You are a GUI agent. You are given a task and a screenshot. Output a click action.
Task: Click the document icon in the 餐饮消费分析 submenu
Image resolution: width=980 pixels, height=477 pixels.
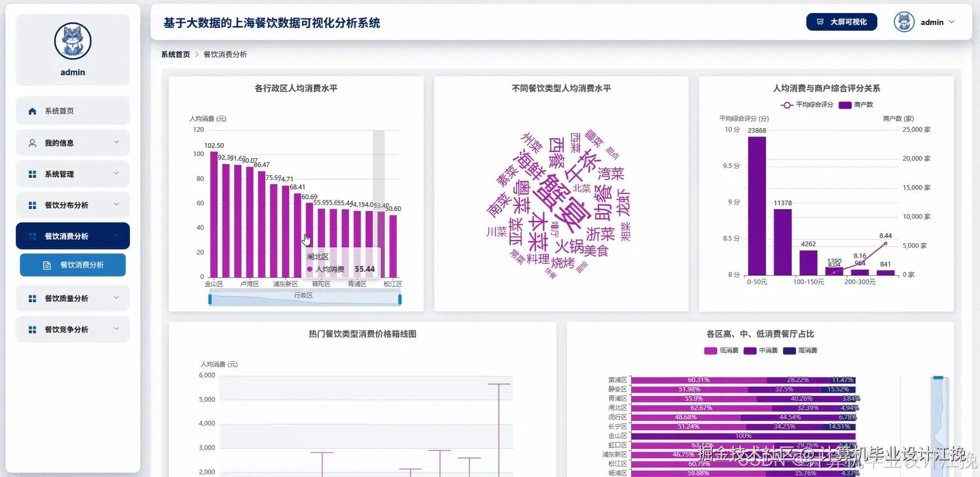pos(47,265)
